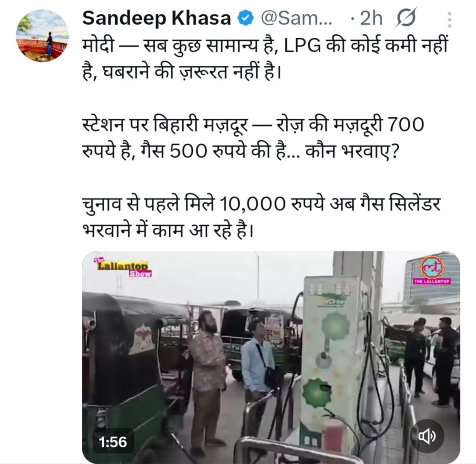Play the embedded Lallantop video
Image resolution: width=476 pixels, height=464 pixels.
tap(271, 357)
